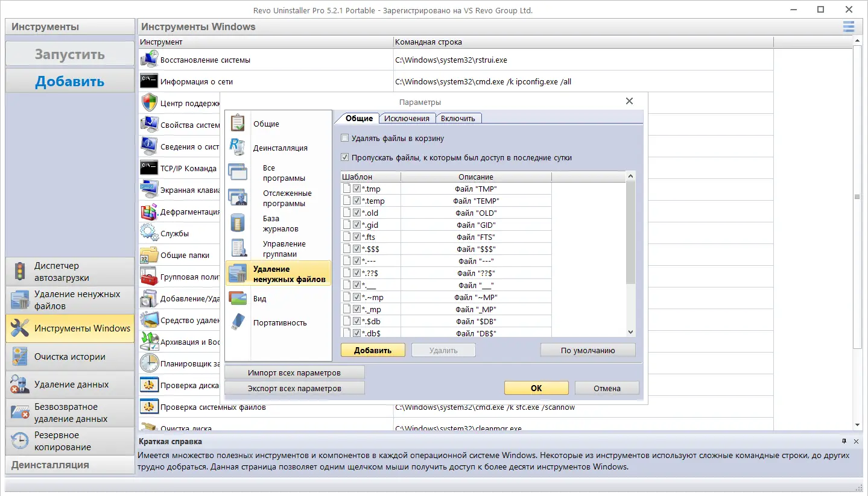Image resolution: width=868 pixels, height=496 pixels.
Task: Click the pattern list scrollbar down arrow
Action: click(630, 331)
